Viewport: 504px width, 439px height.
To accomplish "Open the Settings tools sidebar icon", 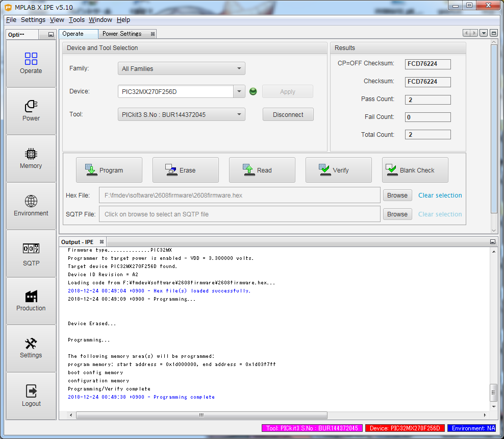I will pyautogui.click(x=31, y=348).
